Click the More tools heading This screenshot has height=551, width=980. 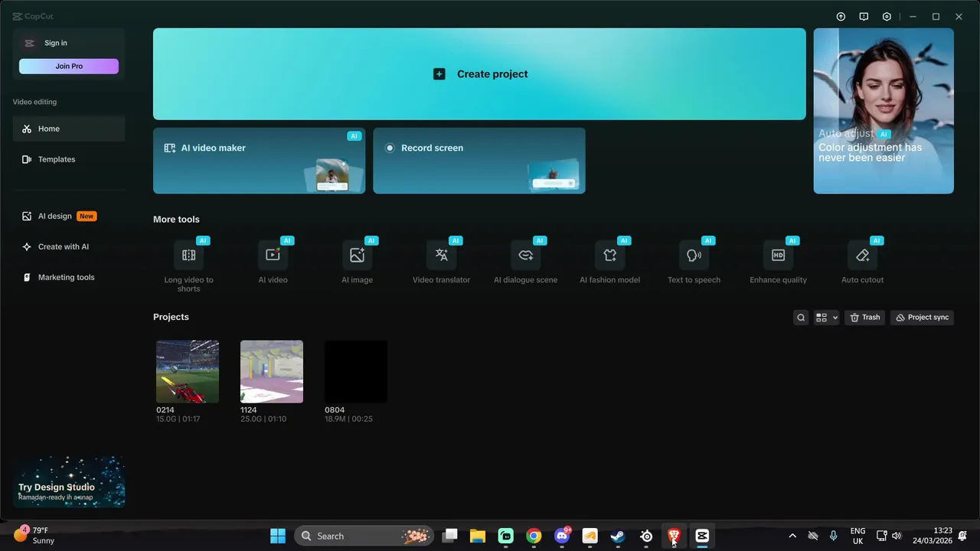(x=176, y=220)
